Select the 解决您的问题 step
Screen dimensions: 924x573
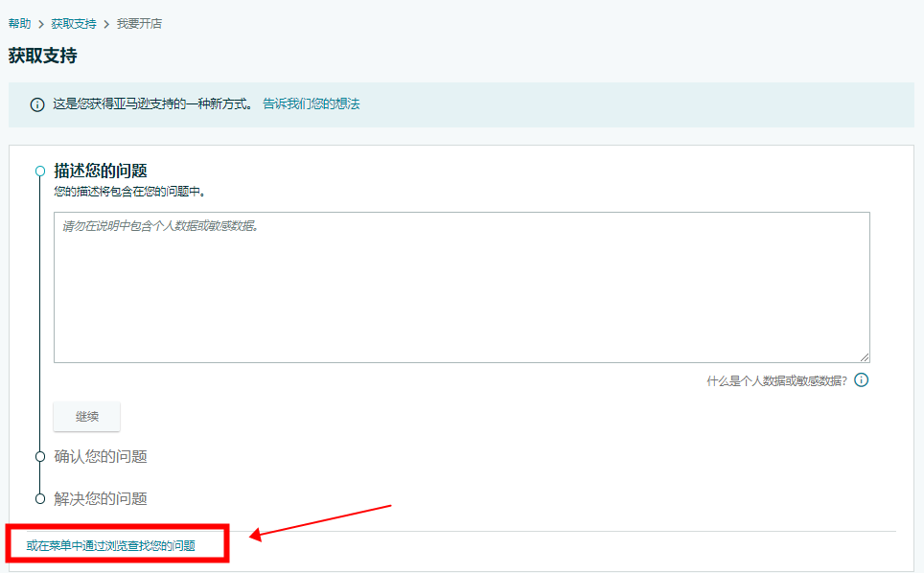pos(101,499)
